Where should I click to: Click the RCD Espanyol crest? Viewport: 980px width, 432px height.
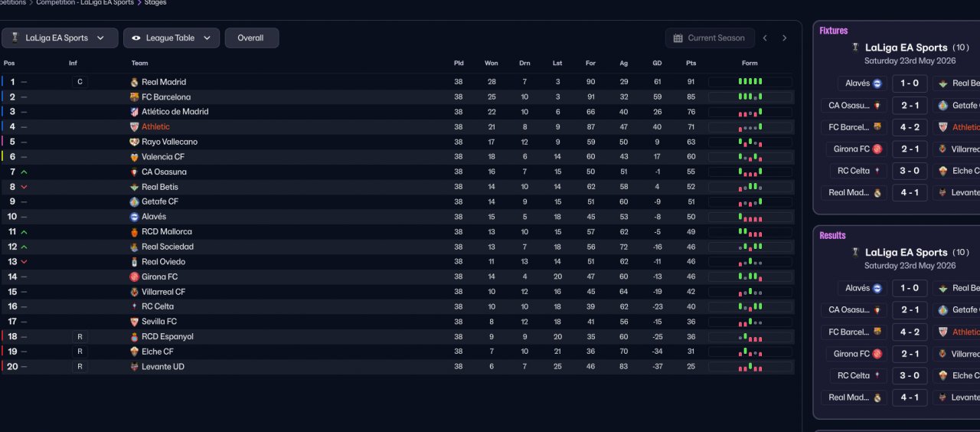click(135, 336)
